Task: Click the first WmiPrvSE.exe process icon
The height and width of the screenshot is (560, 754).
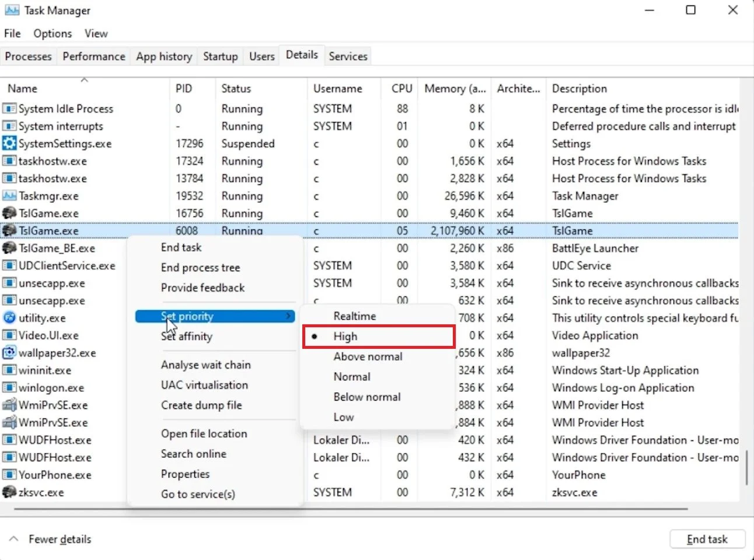Action: tap(9, 405)
